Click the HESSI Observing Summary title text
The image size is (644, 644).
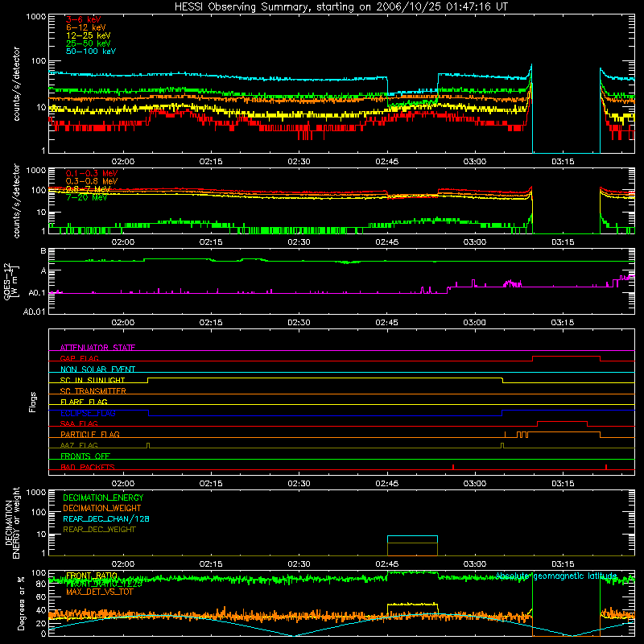(341, 6)
